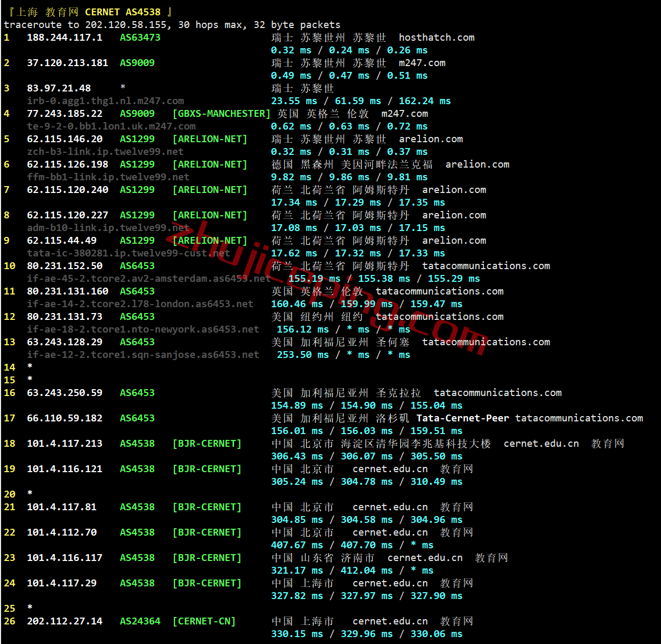The image size is (661, 644).
Task: Select latency 155.19 ms in hop 10
Action: (x=314, y=279)
